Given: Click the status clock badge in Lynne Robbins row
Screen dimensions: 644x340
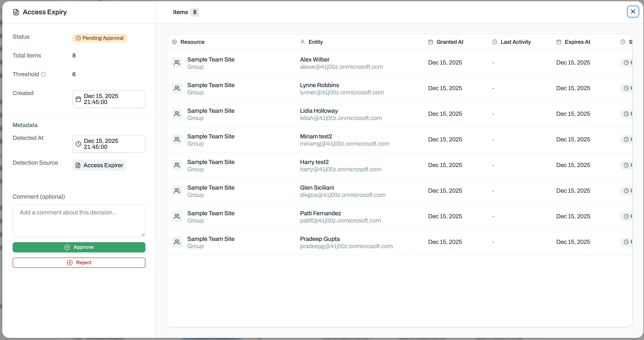Looking at the screenshot, I should pos(626,88).
